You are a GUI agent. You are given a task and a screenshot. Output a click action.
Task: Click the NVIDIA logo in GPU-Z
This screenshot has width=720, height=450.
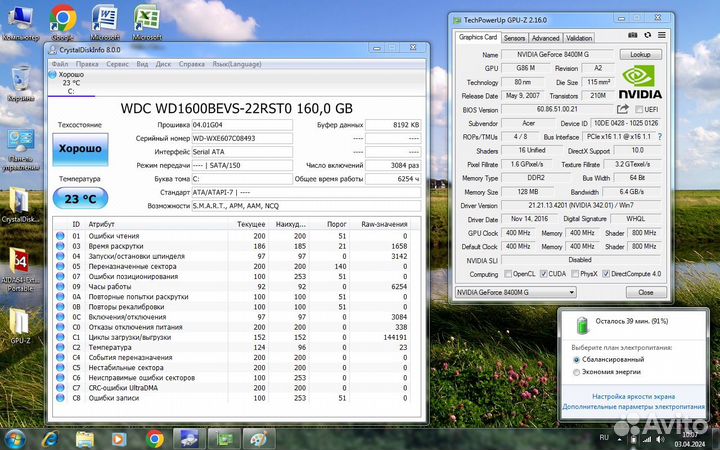click(x=641, y=83)
